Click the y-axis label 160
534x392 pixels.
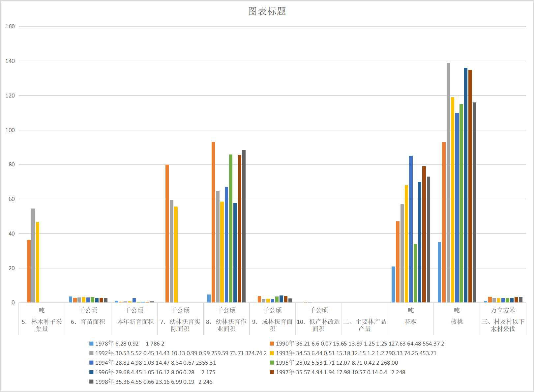[10, 27]
